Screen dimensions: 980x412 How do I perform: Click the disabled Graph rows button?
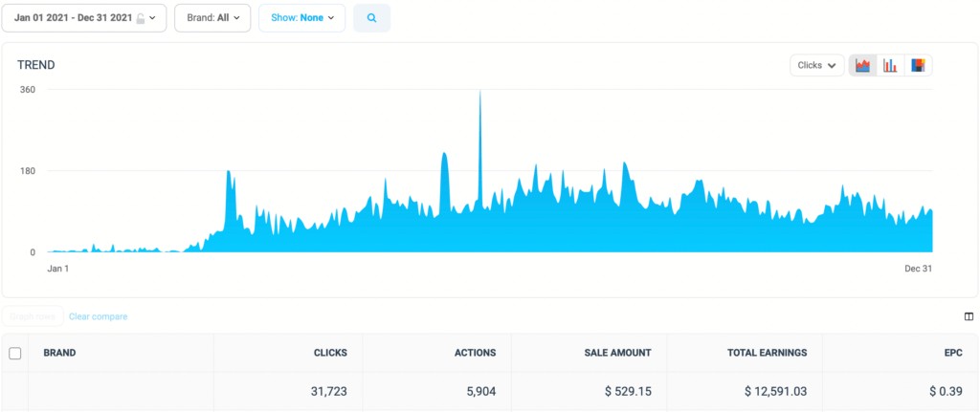33,316
